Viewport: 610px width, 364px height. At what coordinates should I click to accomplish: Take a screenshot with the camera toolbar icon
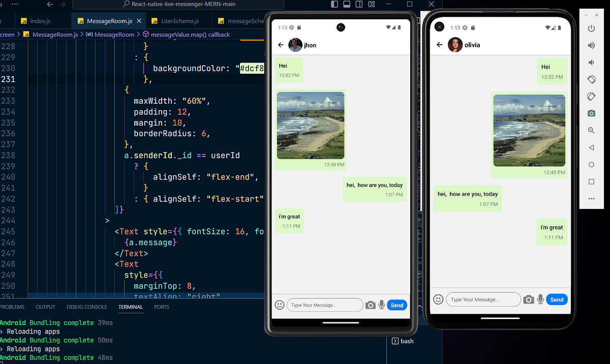(x=591, y=113)
